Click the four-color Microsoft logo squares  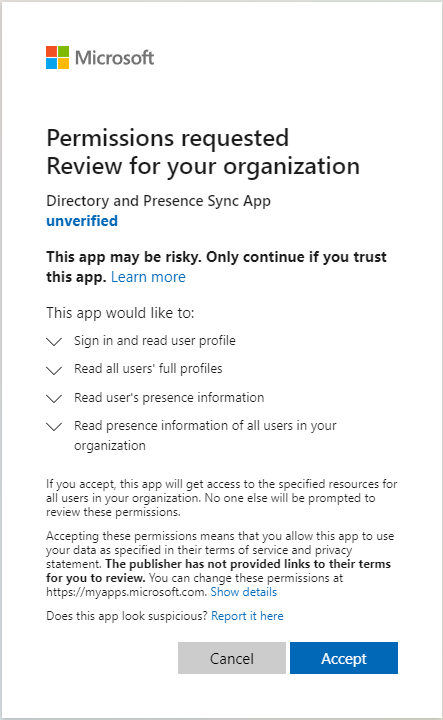57,57
